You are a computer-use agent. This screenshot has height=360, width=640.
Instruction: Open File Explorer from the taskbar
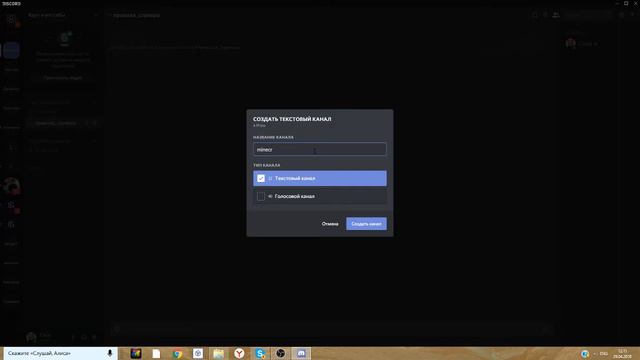point(218,353)
